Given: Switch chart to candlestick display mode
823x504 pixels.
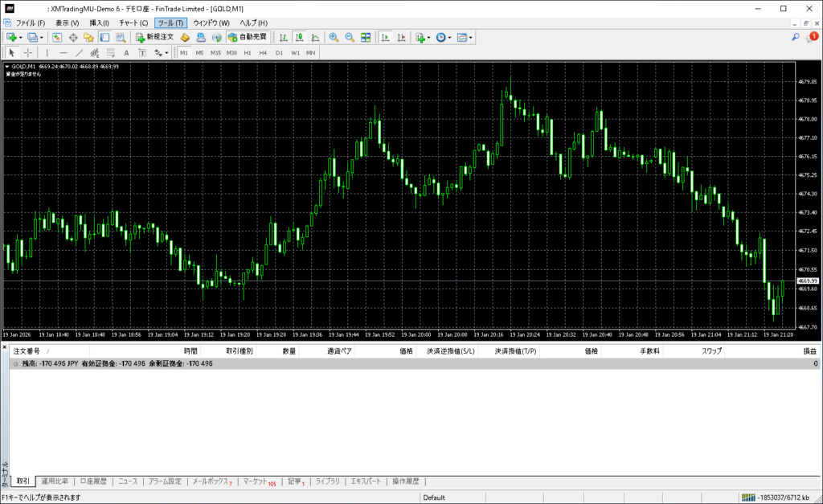Looking at the screenshot, I should pyautogui.click(x=299, y=37).
